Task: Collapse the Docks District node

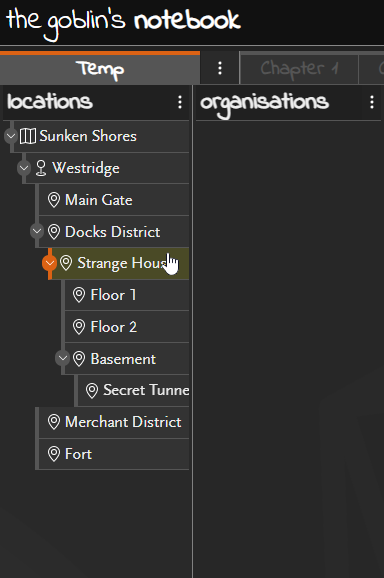Action: pos(37,231)
